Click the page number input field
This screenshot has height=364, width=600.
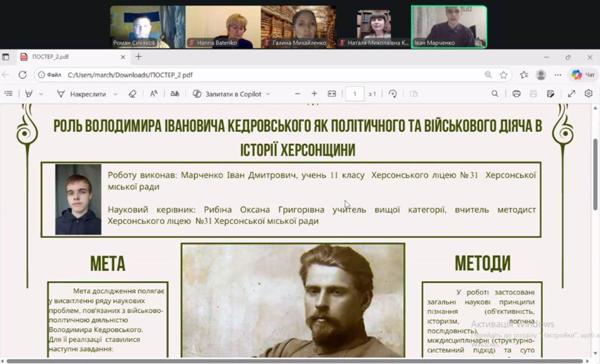tap(354, 94)
